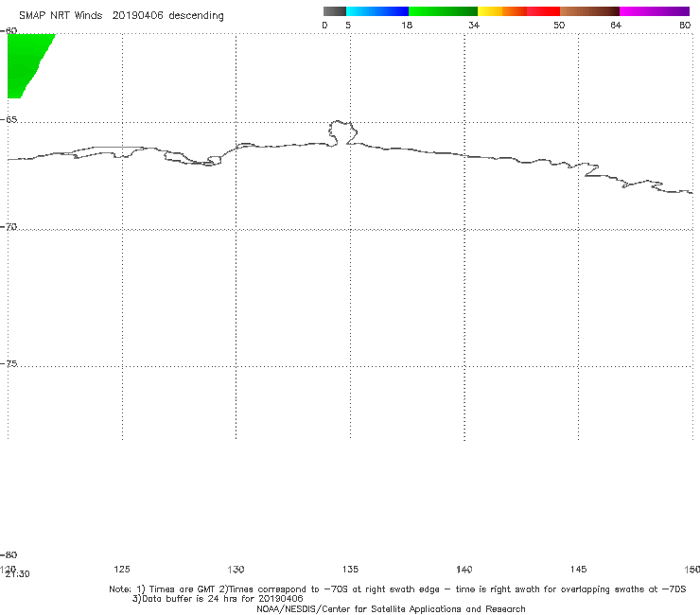The image size is (700, 615).
Task: Click the latitude label '-80'
Action: coord(9,554)
